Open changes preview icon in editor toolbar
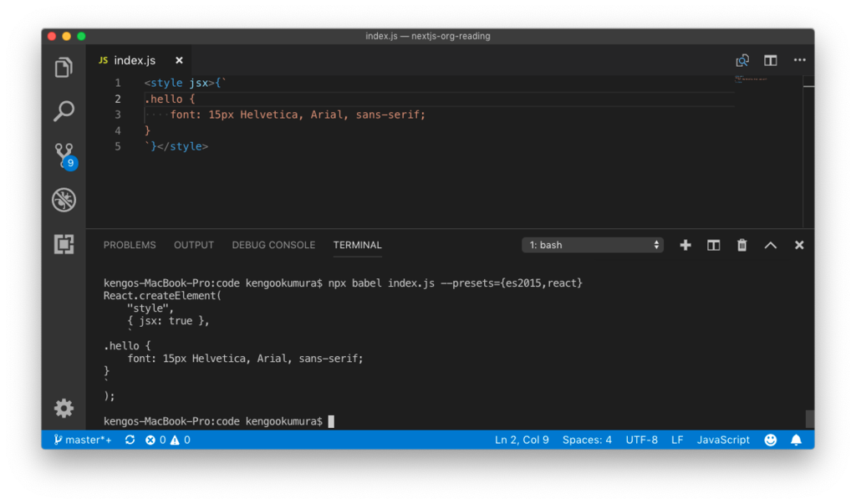 [742, 61]
